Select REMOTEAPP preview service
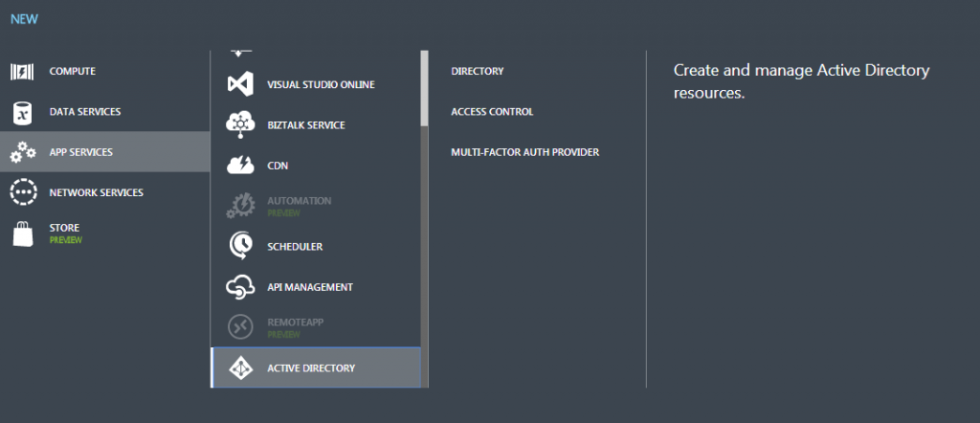 point(316,326)
